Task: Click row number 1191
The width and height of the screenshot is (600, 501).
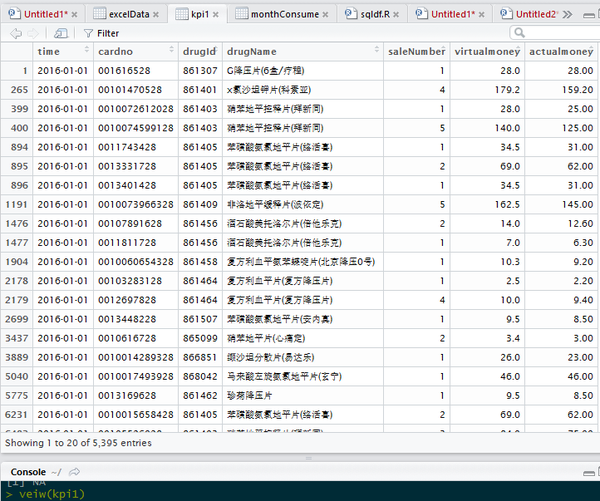Action: (x=17, y=204)
